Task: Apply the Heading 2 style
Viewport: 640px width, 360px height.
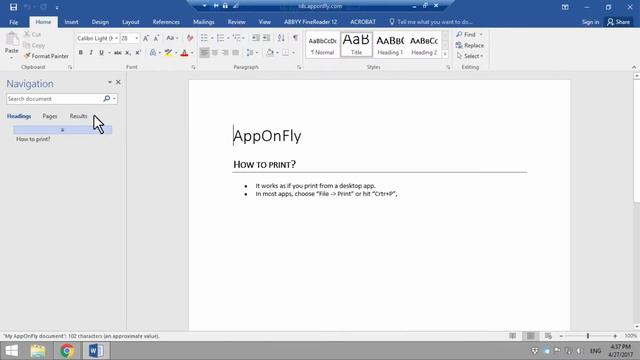Action: (x=424, y=45)
